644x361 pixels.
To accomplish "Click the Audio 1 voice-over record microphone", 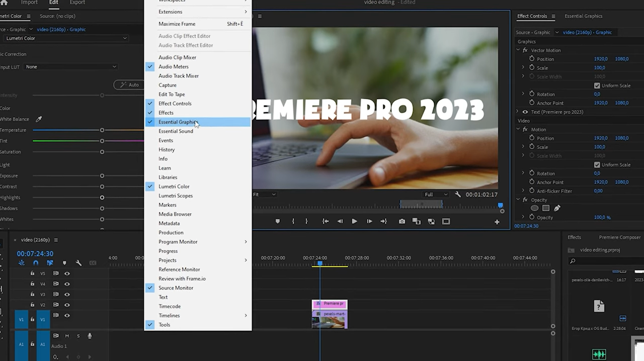I will pyautogui.click(x=90, y=336).
